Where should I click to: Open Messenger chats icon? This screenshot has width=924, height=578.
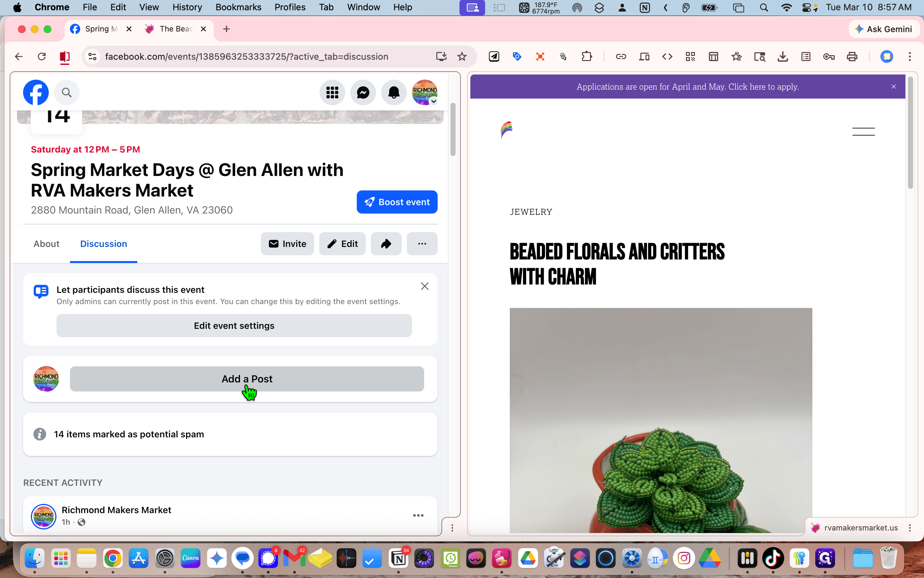pyautogui.click(x=363, y=92)
